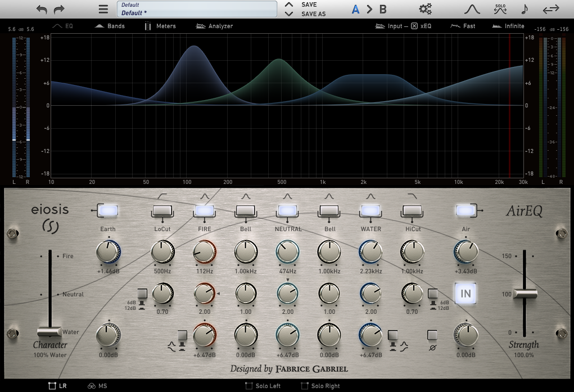Open the Infinite analyzer hold dropdown
This screenshot has width=574, height=392.
click(x=508, y=26)
